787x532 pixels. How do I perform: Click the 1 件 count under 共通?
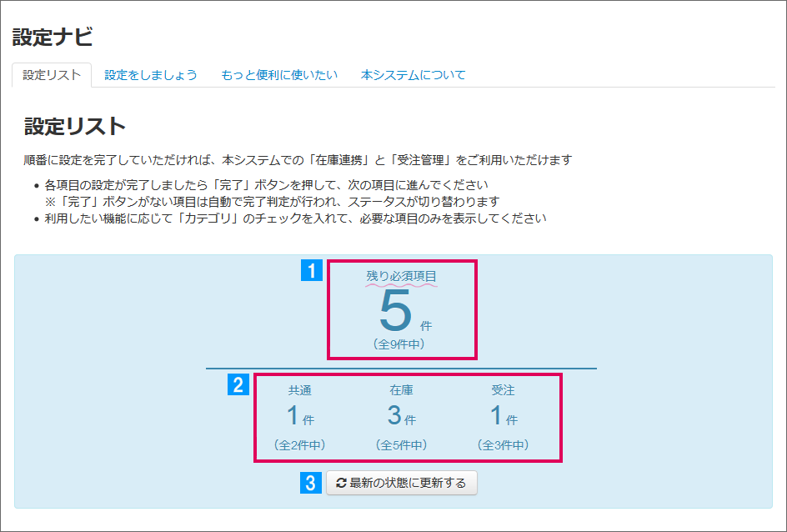coord(300,415)
